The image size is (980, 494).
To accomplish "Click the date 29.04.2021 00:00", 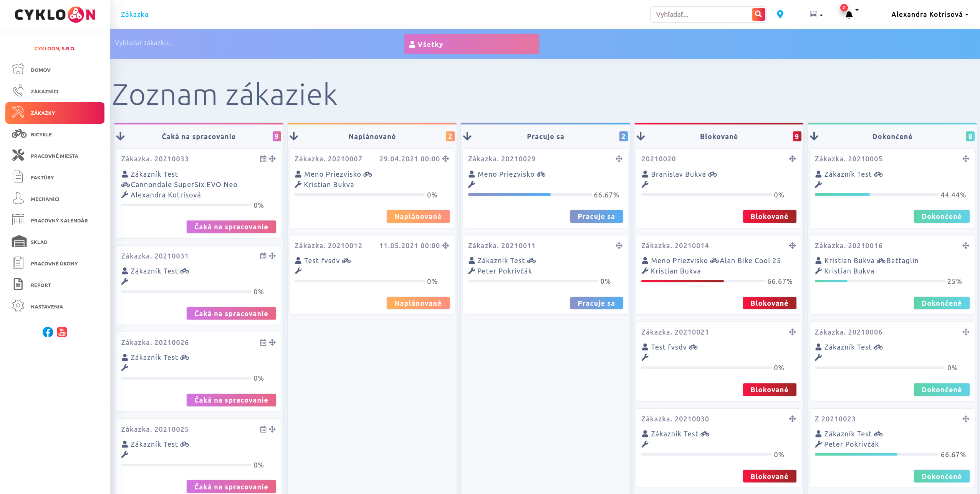I will [409, 159].
